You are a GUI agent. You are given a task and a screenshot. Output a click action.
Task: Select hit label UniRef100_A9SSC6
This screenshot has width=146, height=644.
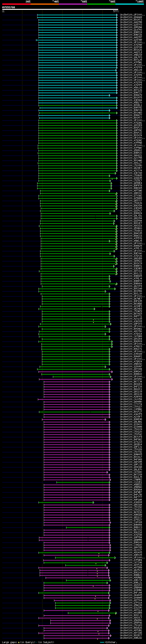point(131,226)
